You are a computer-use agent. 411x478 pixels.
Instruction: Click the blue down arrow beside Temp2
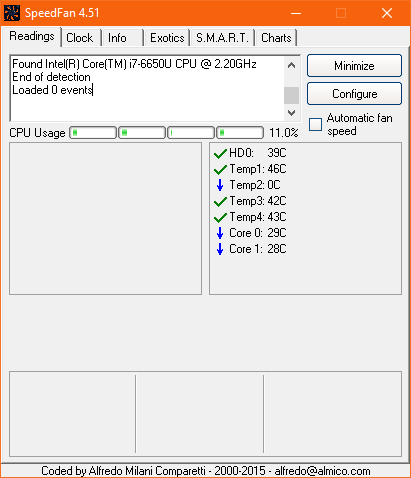(220, 185)
